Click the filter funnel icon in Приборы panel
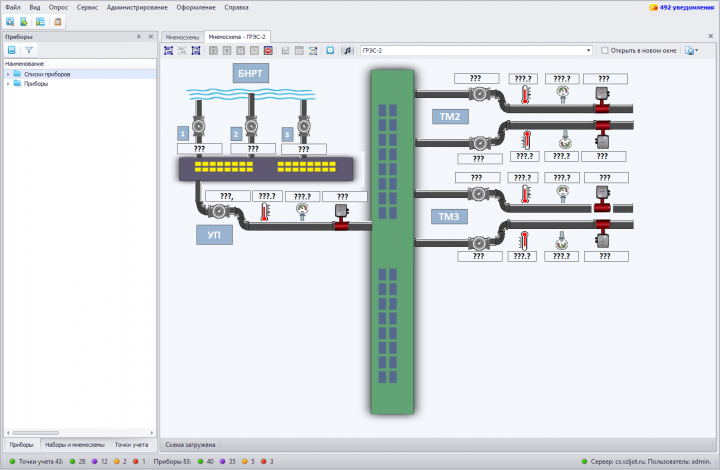Image resolution: width=720 pixels, height=470 pixels. click(29, 50)
